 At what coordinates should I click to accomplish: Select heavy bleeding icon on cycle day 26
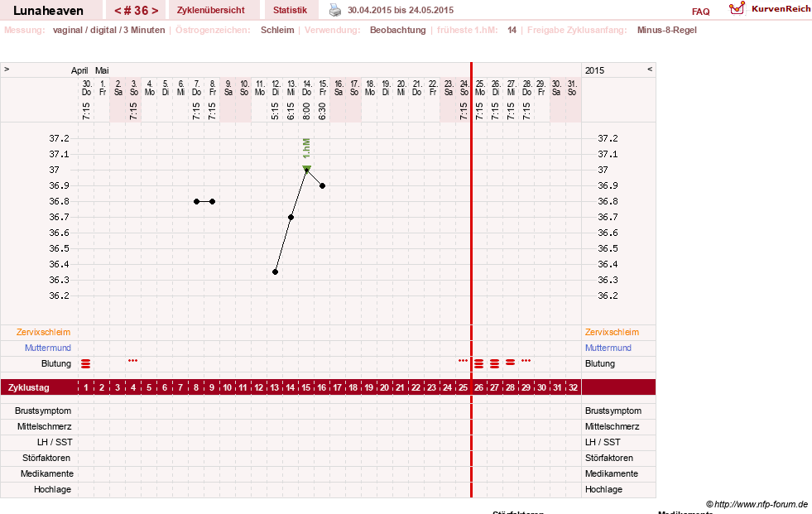pos(479,364)
